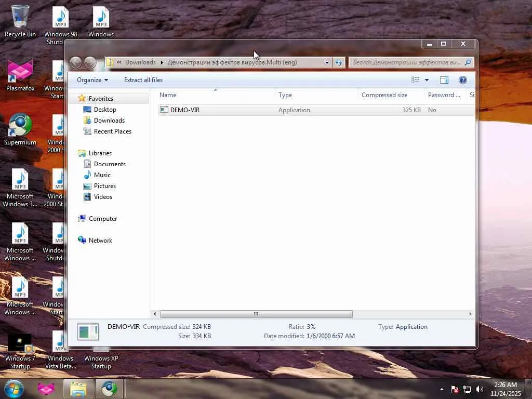Open the Organize menu

92,80
